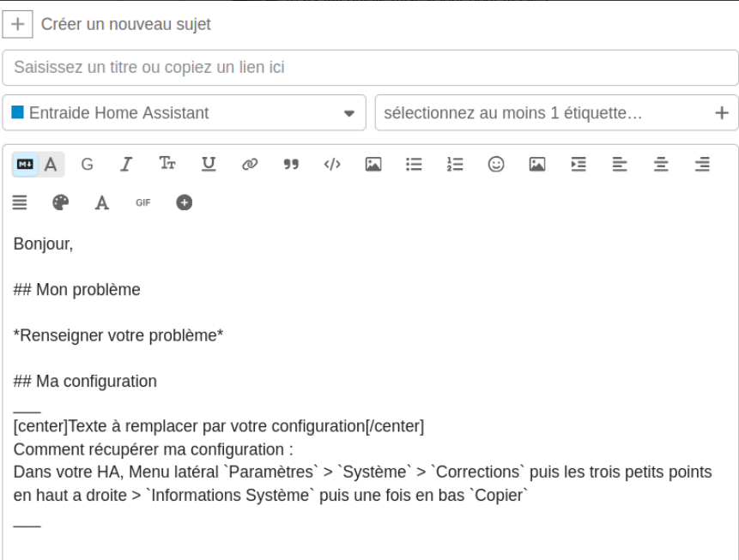
Task: Justify text with the justify icon
Action: (x=20, y=203)
